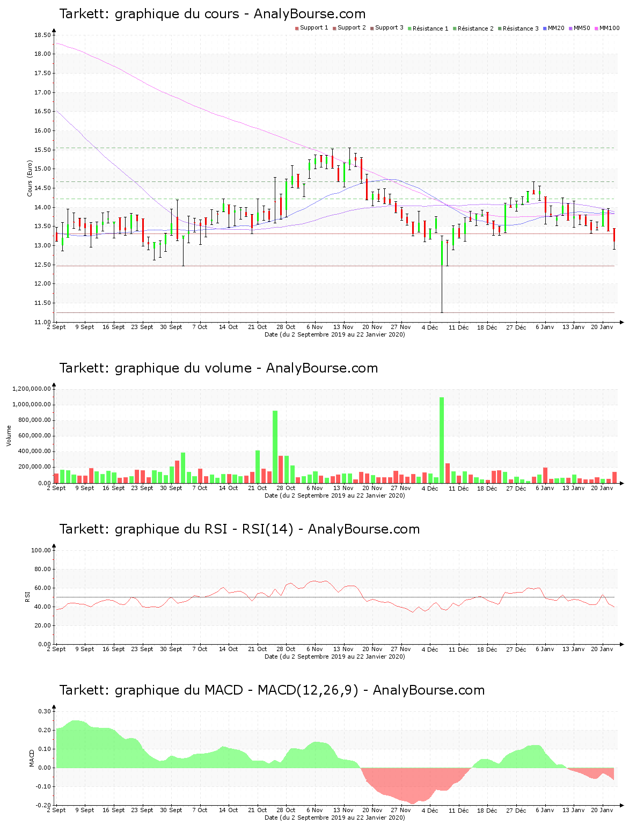Screen dimensions: 644x832
Task: Click the -0.20 value on MACD axis
Action: click(43, 805)
